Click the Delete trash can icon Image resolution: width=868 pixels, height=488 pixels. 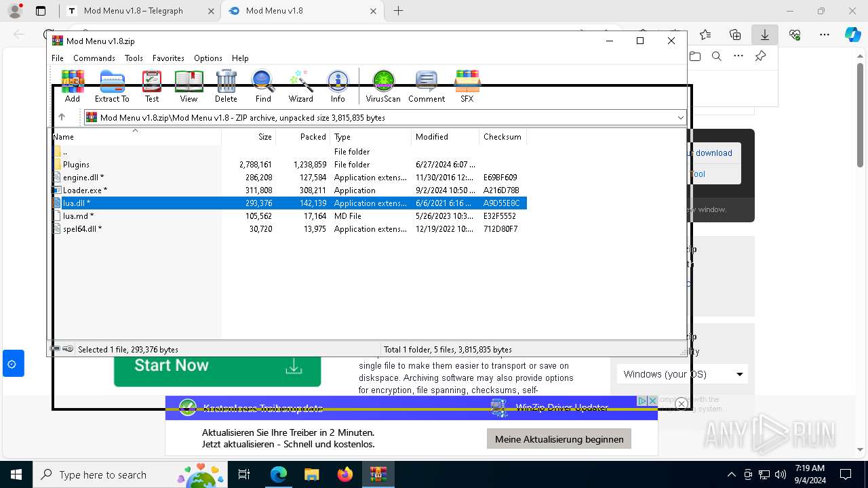tap(226, 86)
